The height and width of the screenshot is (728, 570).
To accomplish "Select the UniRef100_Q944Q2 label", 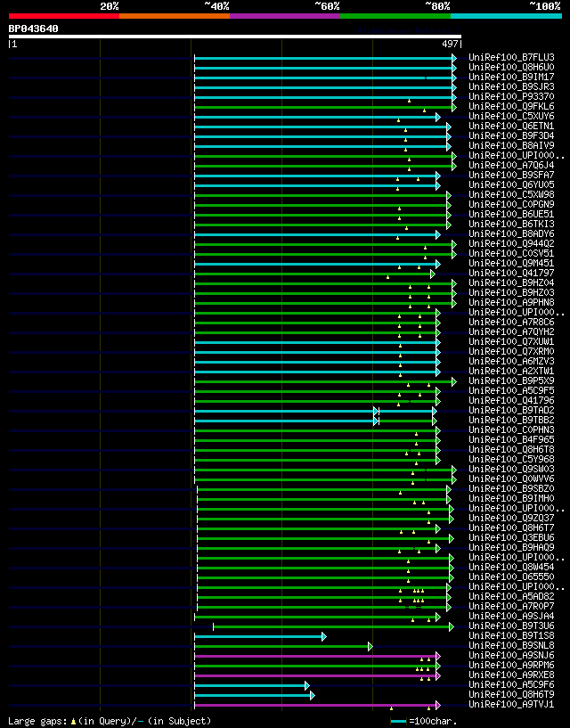I will pos(511,244).
